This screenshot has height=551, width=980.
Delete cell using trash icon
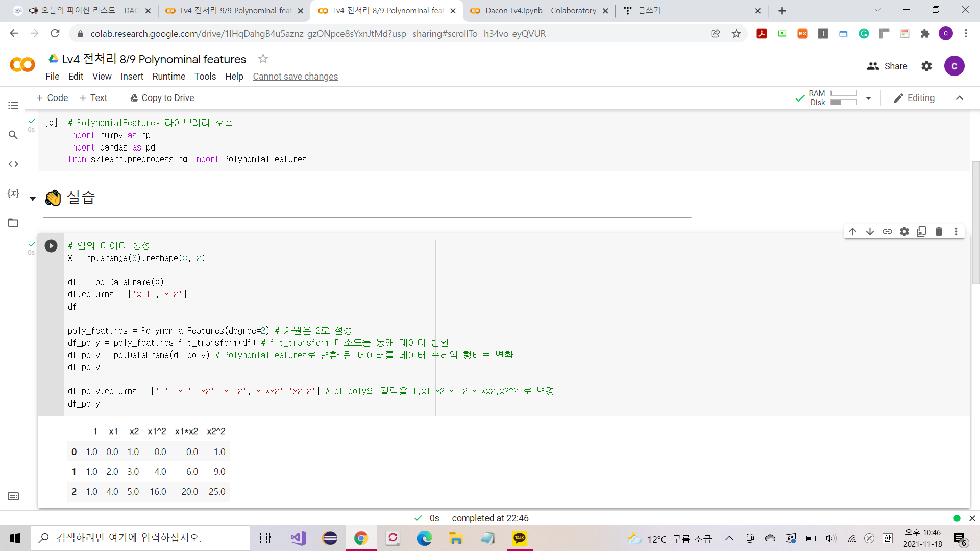939,232
